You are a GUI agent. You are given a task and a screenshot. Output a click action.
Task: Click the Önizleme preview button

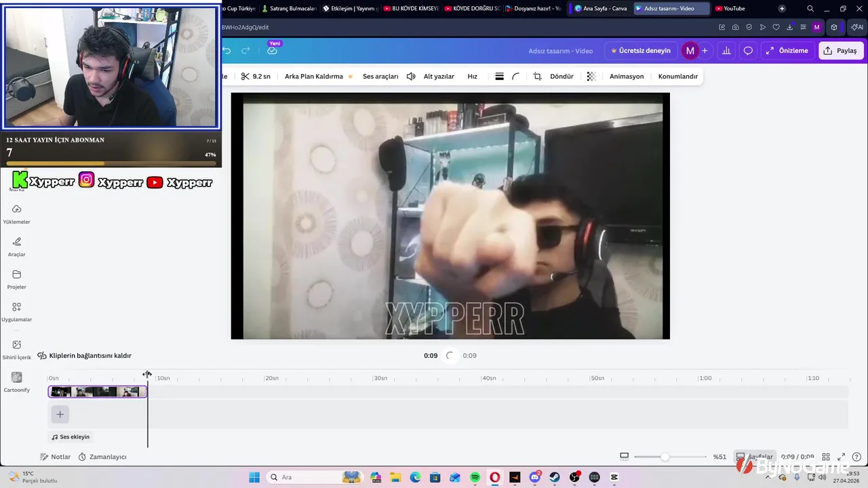787,51
